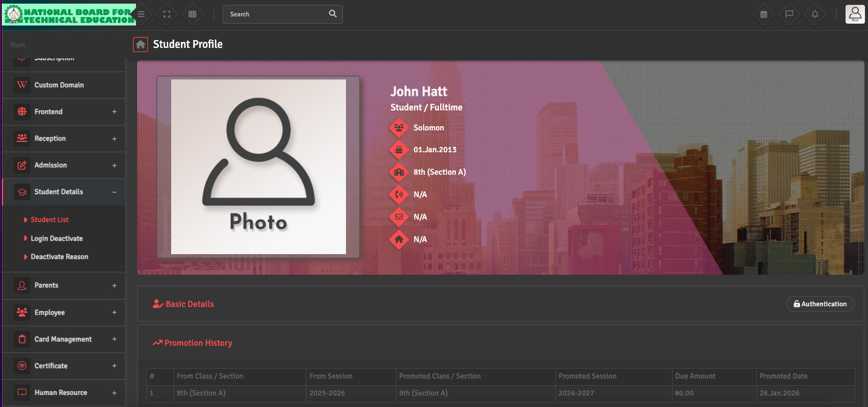Click the search magnifier icon
The width and height of the screenshot is (868, 407).
(332, 14)
